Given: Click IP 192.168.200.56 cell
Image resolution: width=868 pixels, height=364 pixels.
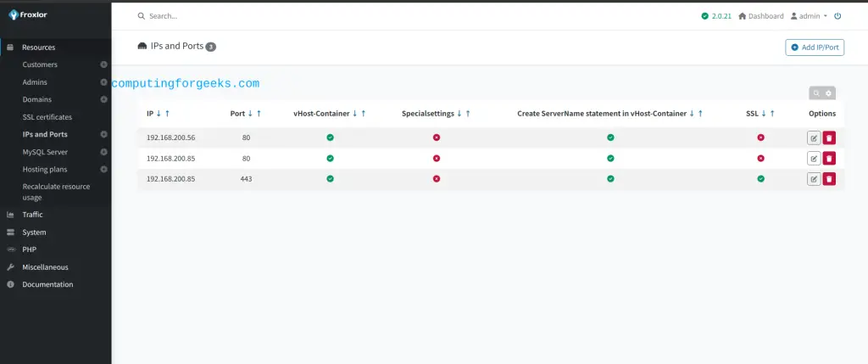Looking at the screenshot, I should (170, 137).
